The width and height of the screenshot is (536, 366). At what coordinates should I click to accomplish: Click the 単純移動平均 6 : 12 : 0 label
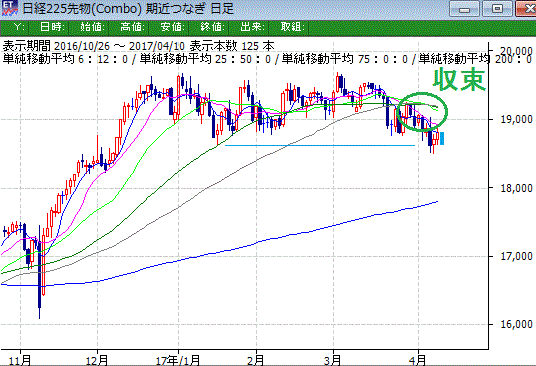[65, 59]
